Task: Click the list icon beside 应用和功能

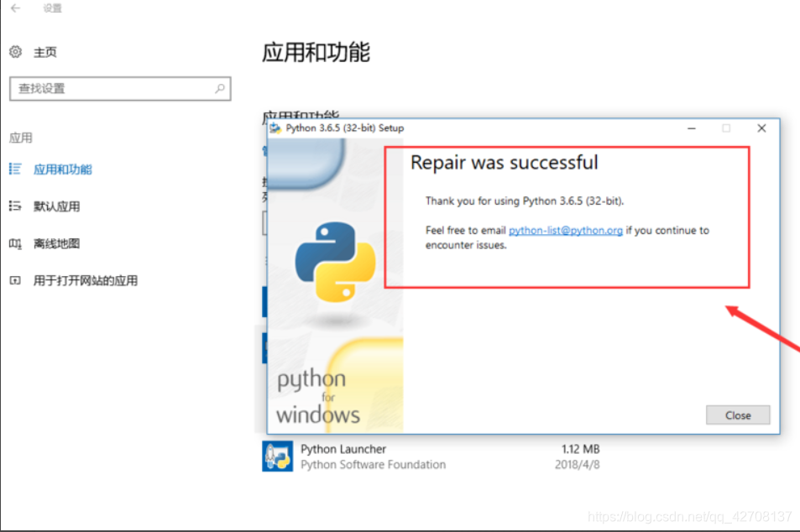Action: coord(14,169)
